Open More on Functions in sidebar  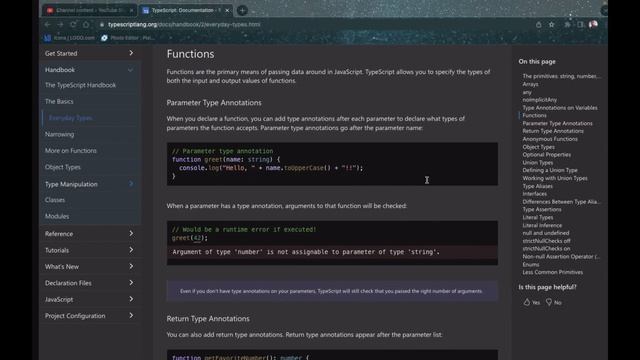click(71, 151)
